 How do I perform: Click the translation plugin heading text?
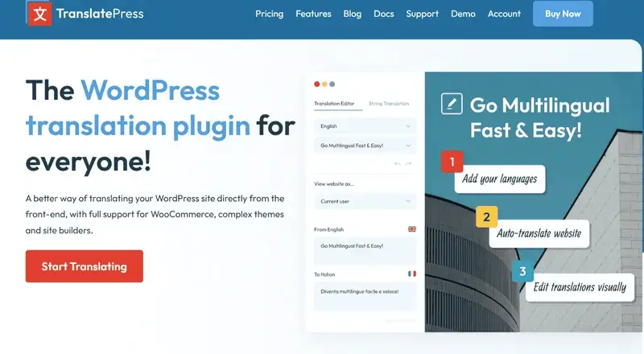pyautogui.click(x=138, y=126)
